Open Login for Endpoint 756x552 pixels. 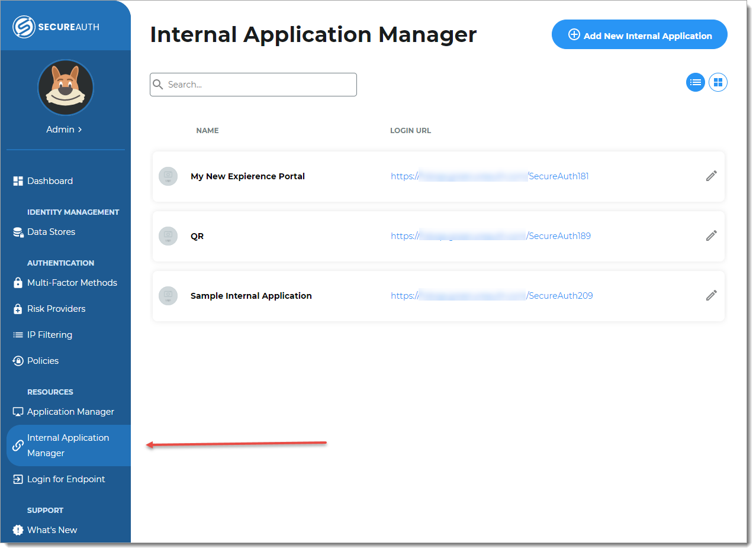[66, 479]
